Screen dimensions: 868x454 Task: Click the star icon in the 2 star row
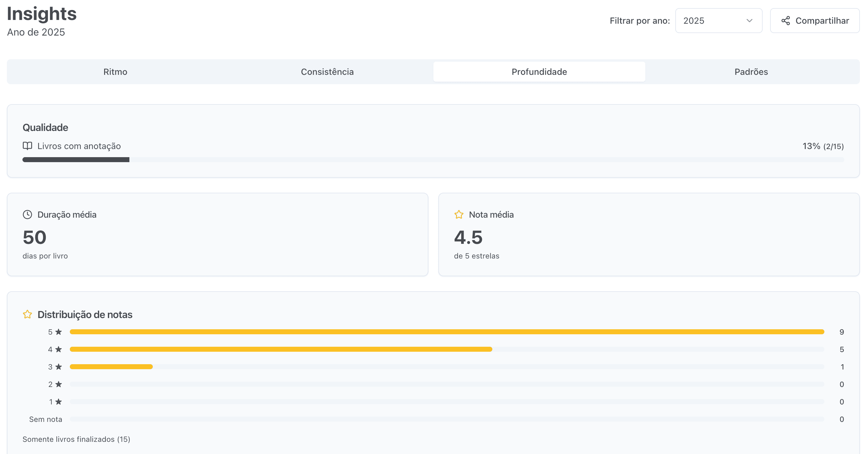[x=59, y=384]
